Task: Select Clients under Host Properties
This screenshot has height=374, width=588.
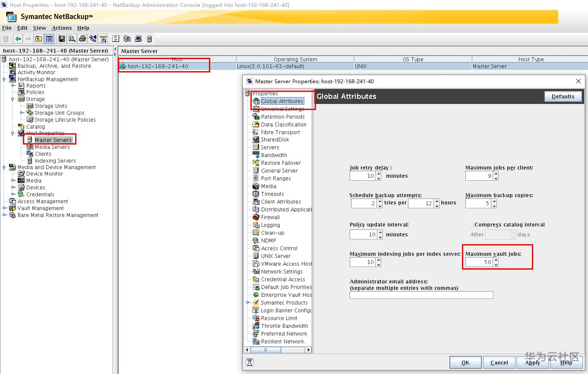Action: click(43, 154)
